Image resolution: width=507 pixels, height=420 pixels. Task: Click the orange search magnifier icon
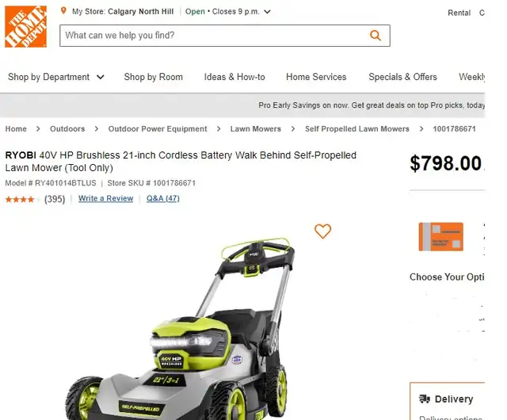click(375, 36)
